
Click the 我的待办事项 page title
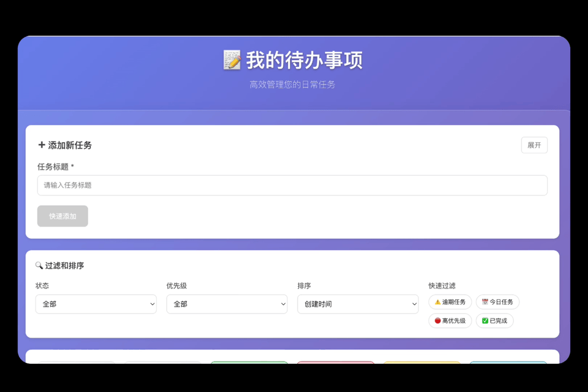point(304,61)
